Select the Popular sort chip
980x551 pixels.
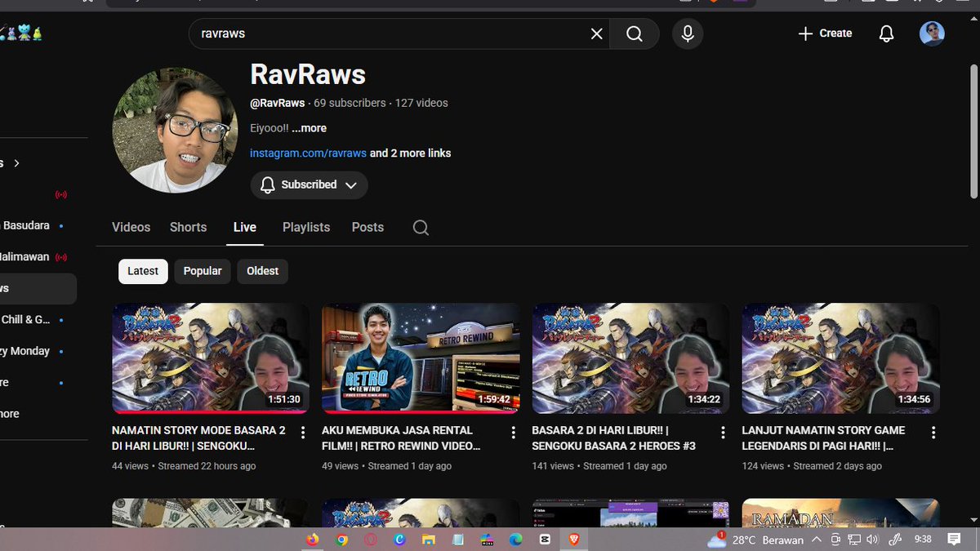click(x=202, y=271)
